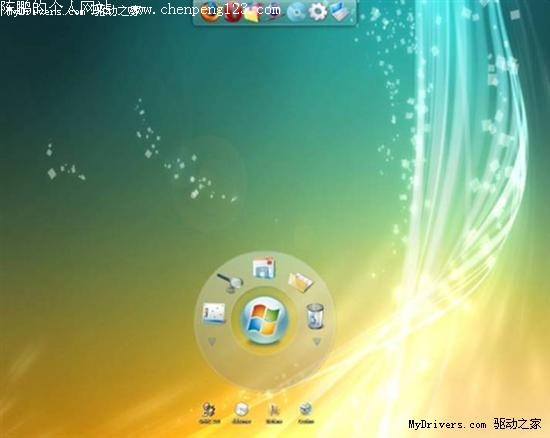Click the left down-arrow in circular dock

[x=212, y=341]
